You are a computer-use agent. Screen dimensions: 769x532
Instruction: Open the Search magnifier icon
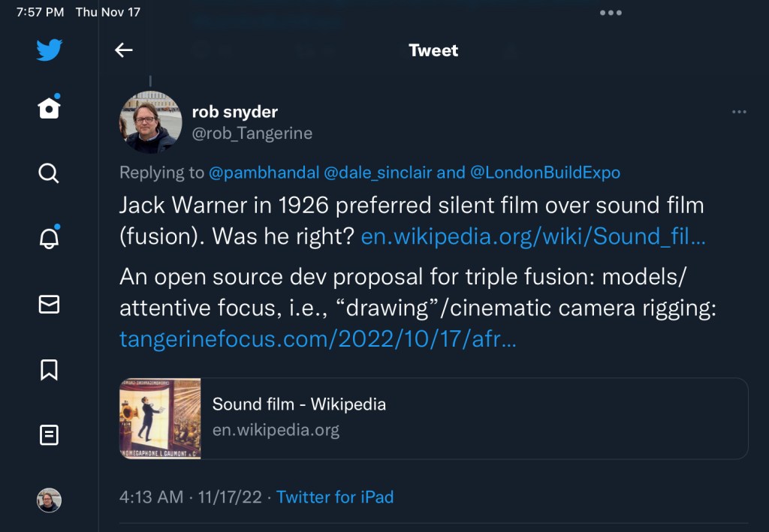(49, 173)
